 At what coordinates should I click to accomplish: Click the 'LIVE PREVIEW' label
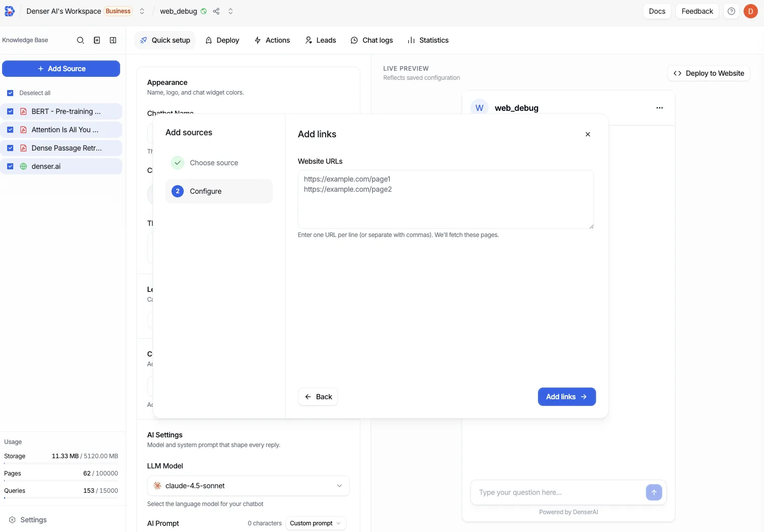pyautogui.click(x=406, y=69)
